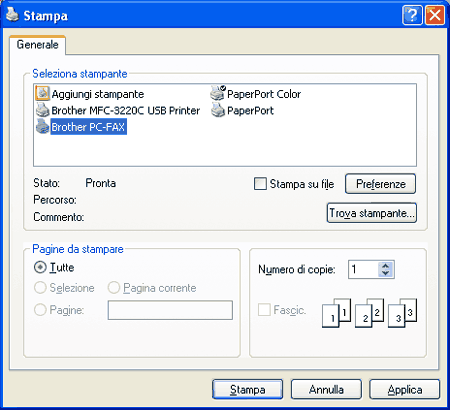450x410 pixels.
Task: Select the Aggiungi stampante icon
Action: (x=43, y=93)
